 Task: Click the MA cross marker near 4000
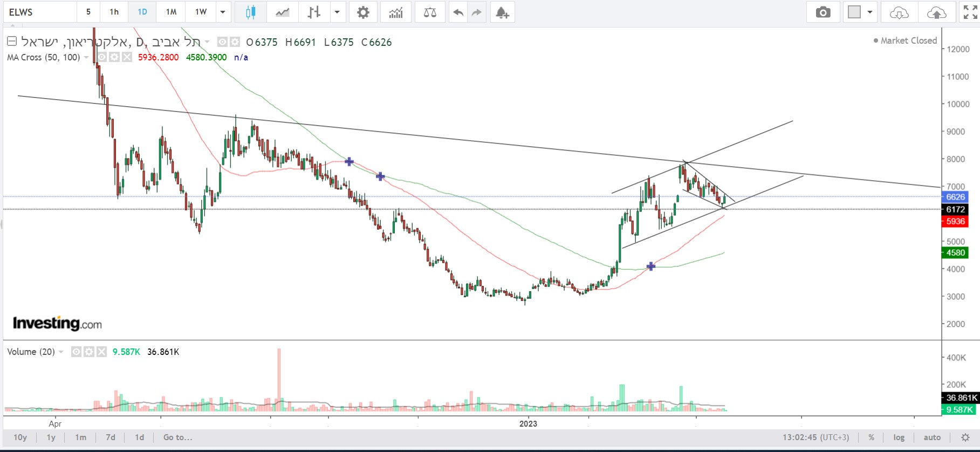click(x=651, y=266)
